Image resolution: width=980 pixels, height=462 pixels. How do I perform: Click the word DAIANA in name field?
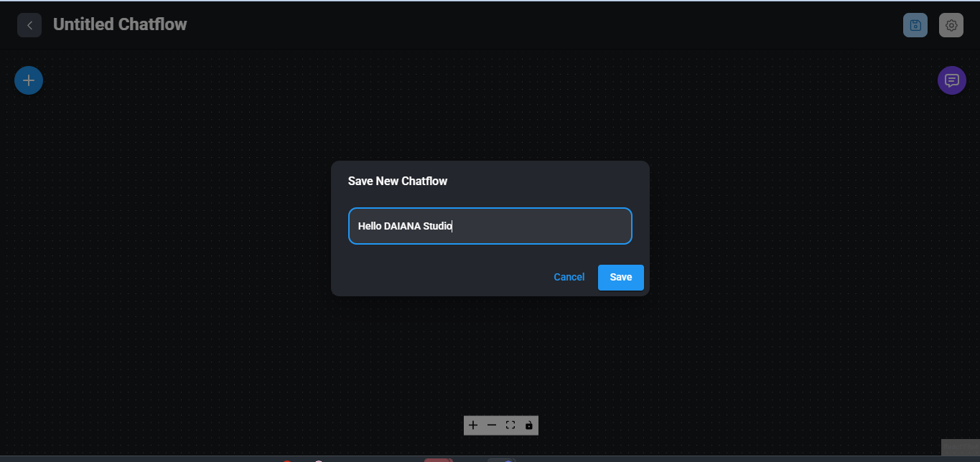pyautogui.click(x=402, y=226)
